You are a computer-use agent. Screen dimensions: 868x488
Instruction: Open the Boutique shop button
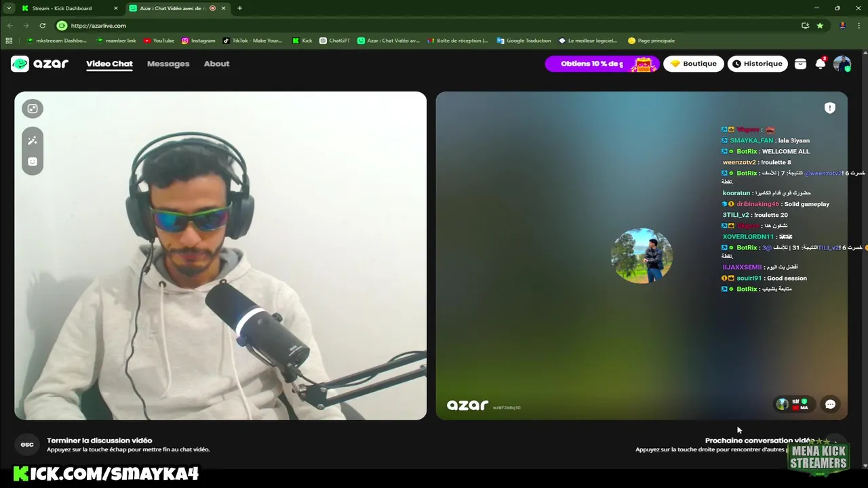click(694, 64)
